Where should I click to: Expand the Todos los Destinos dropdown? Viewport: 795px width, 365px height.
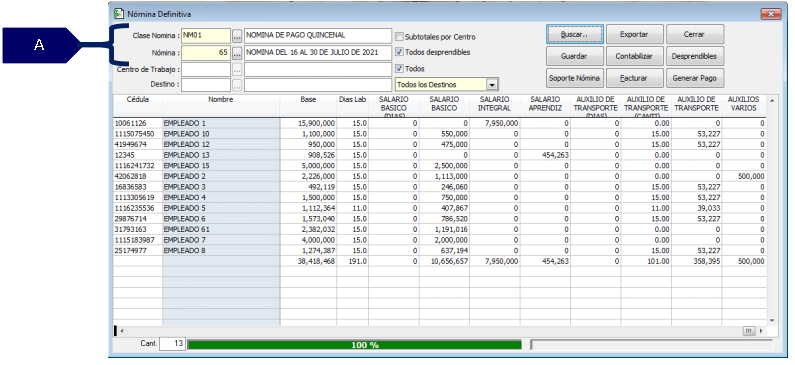492,85
